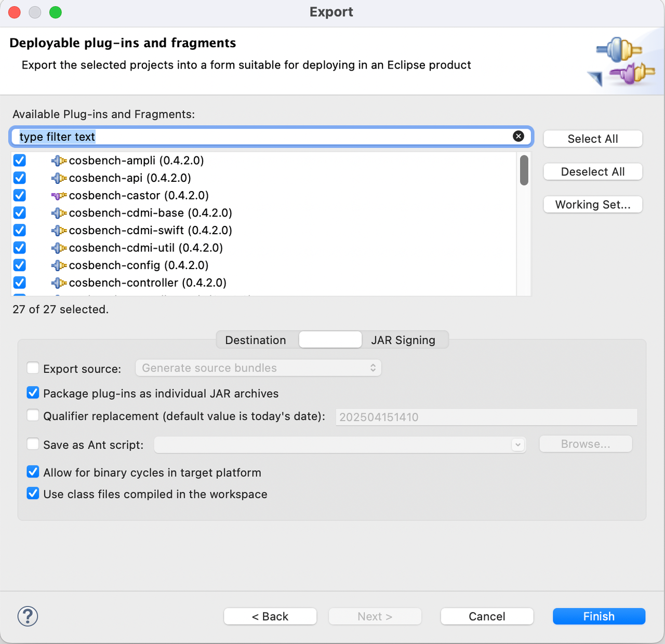Select cosbench-ampli (0.4.2.0) row text

[x=136, y=160]
